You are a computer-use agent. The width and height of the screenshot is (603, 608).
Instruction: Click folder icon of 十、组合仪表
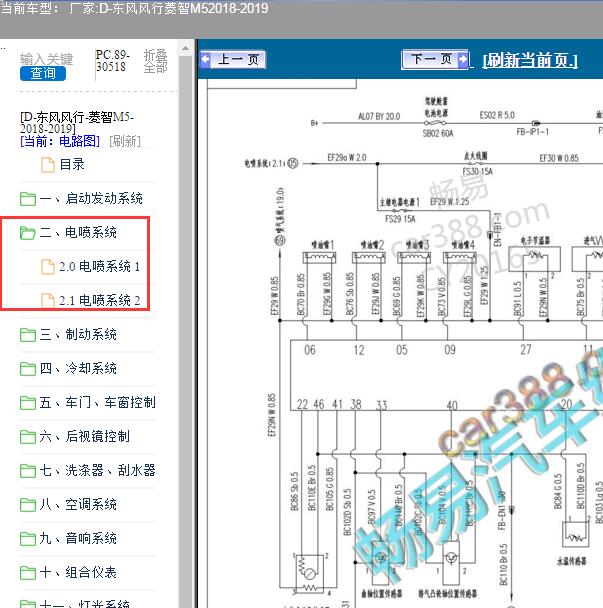coord(28,573)
